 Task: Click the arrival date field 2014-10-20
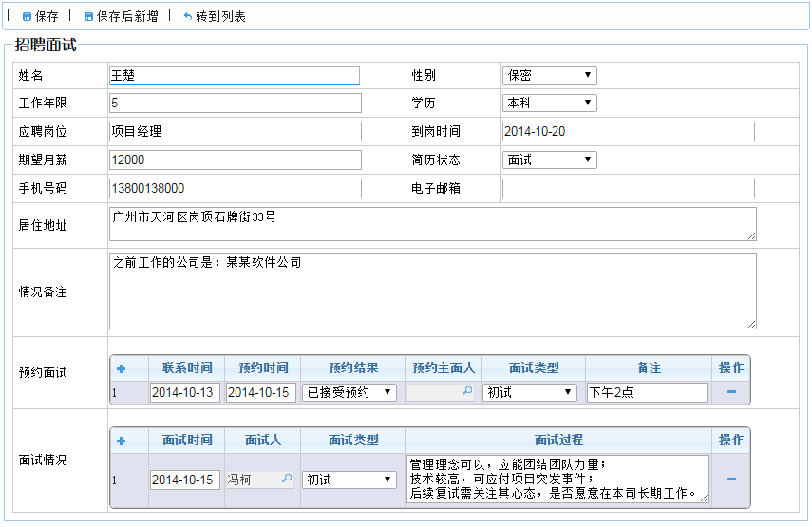click(628, 131)
